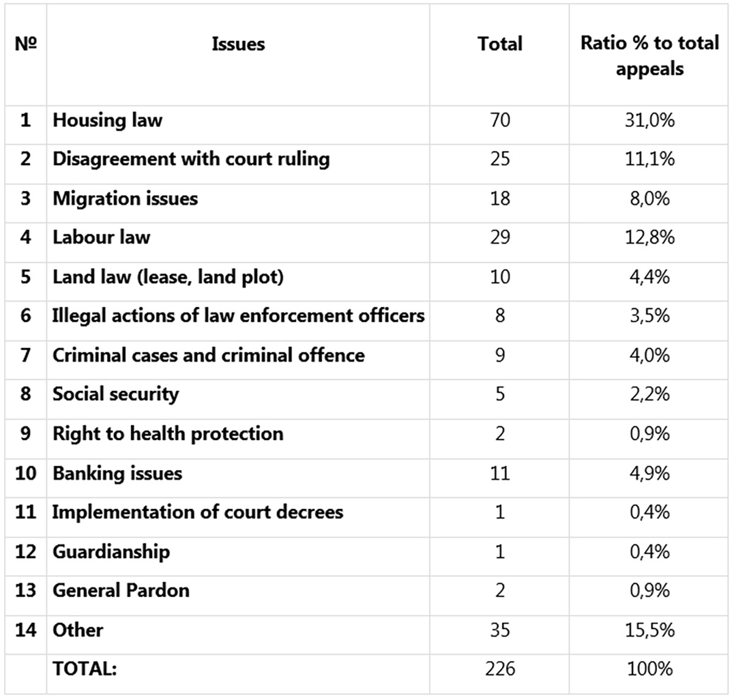Viewport: 734px width, 700px height.
Task: Select the Guardianship cell
Action: (111, 551)
